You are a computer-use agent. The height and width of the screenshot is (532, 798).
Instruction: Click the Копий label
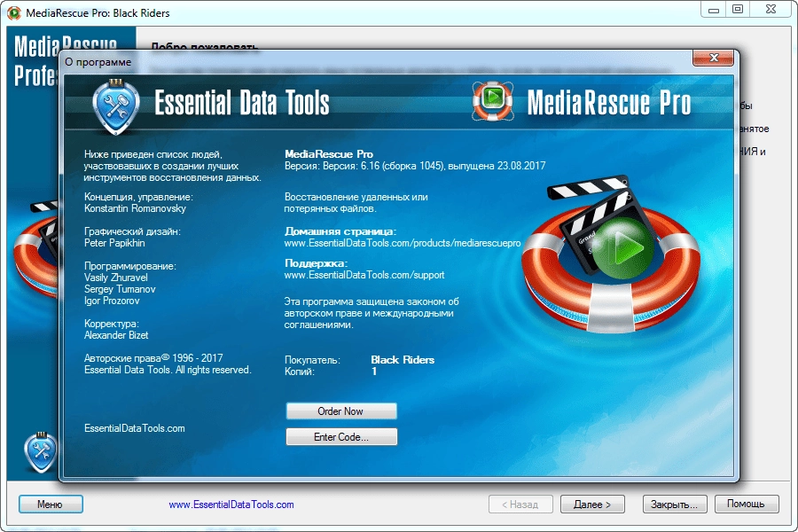[x=300, y=372]
